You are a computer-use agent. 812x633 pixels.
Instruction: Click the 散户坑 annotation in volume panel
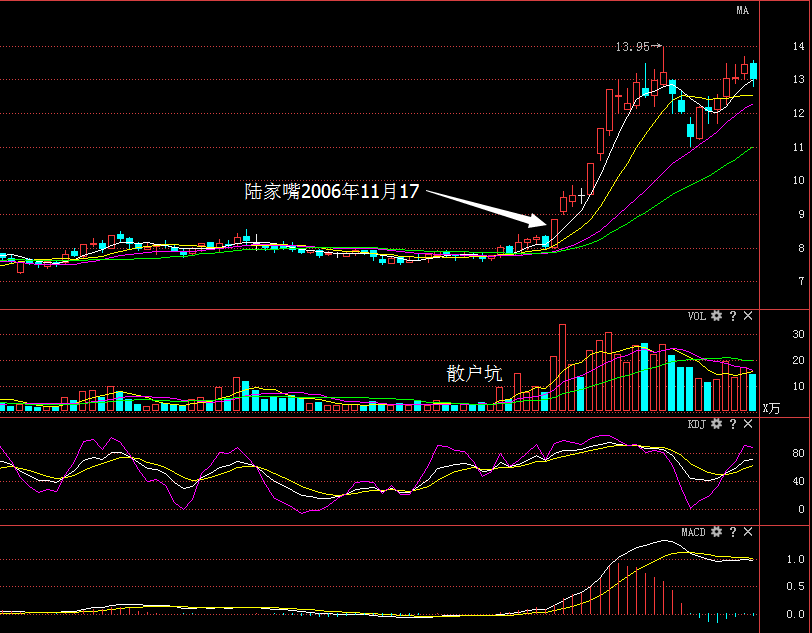point(474,373)
